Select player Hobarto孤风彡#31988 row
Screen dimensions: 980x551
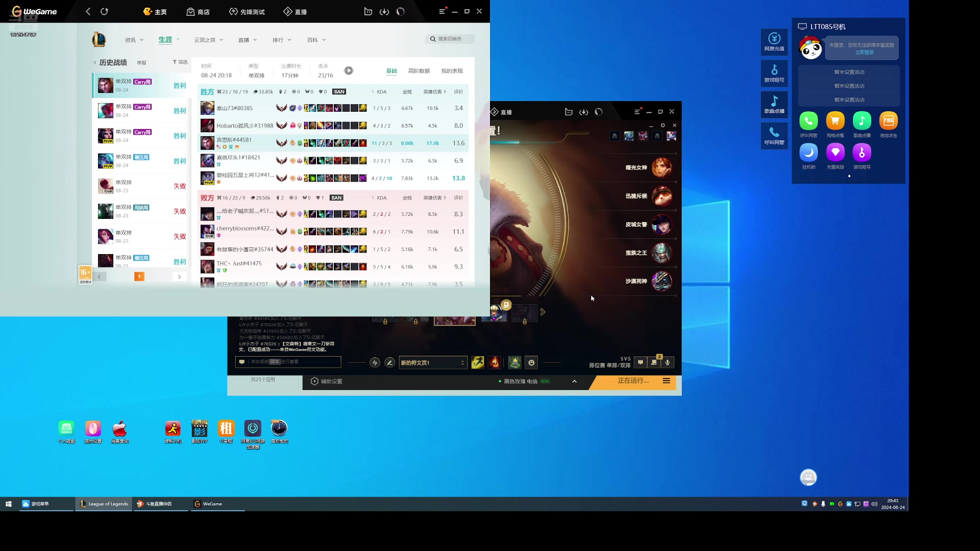(333, 126)
